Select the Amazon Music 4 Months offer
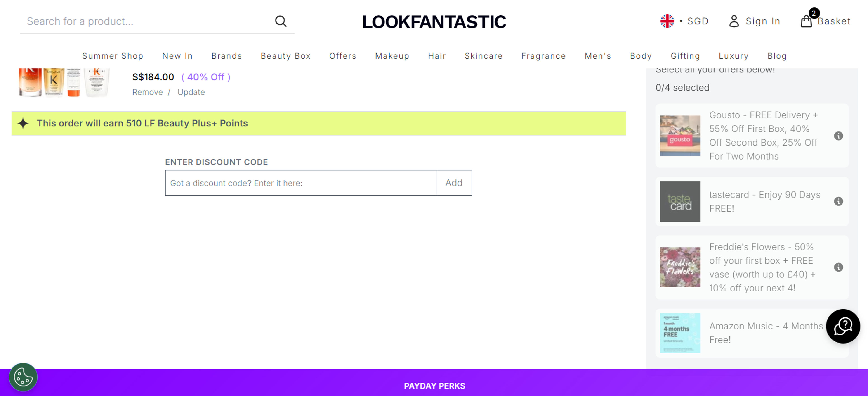Viewport: 868px width, 396px height. [752, 333]
